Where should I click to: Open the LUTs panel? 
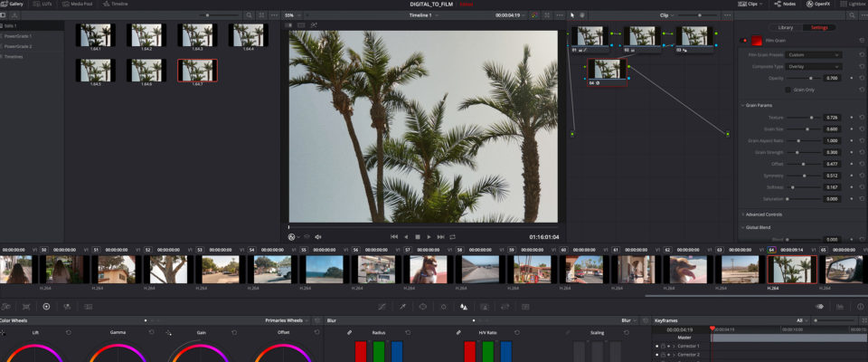43,4
